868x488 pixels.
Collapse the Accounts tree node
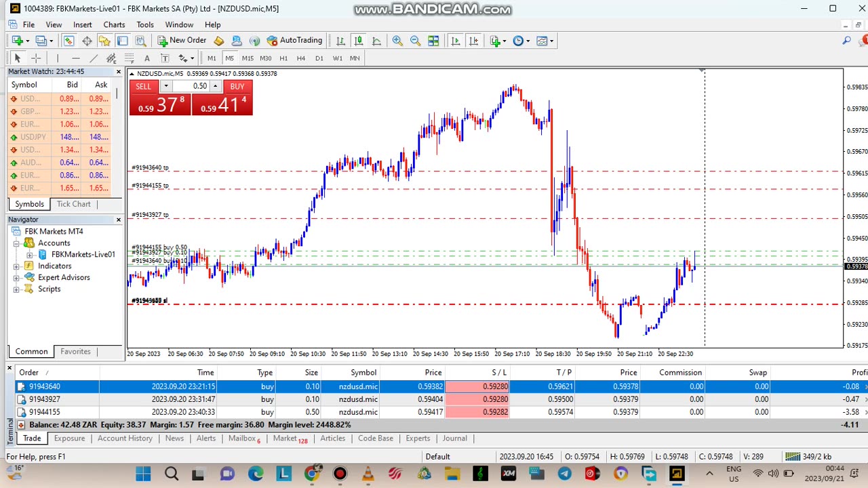(16, 243)
